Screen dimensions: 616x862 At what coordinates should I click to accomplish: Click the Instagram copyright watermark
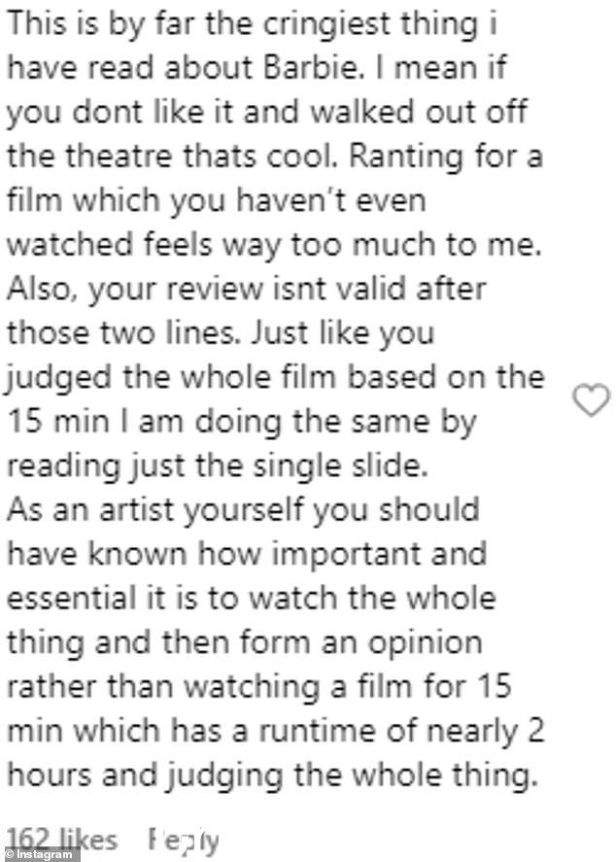pos(40,855)
